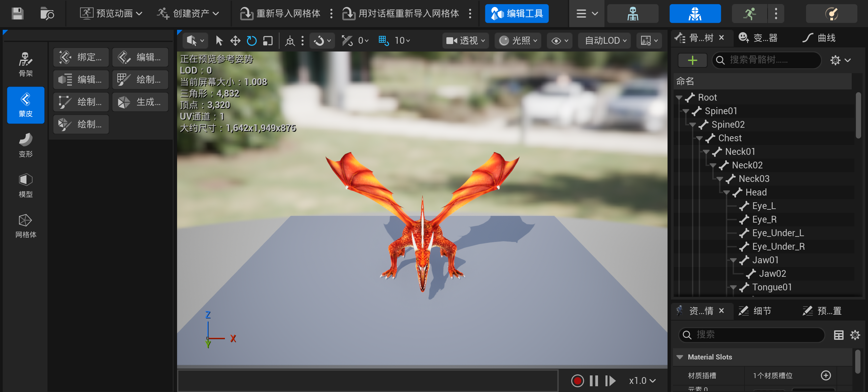Open playback speed x1.0 dropdown
The width and height of the screenshot is (868, 392).
[x=642, y=381]
